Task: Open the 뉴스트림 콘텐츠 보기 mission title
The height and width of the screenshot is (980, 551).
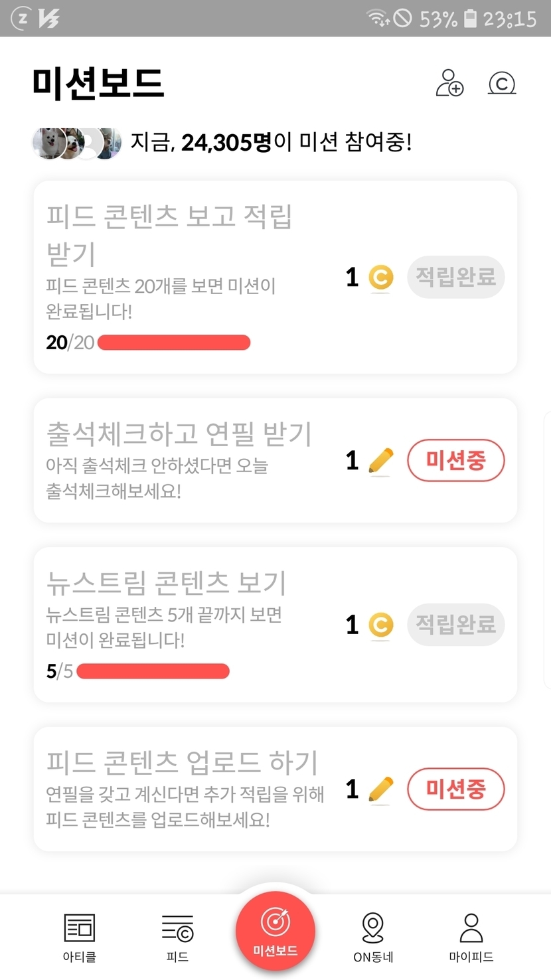Action: (166, 582)
